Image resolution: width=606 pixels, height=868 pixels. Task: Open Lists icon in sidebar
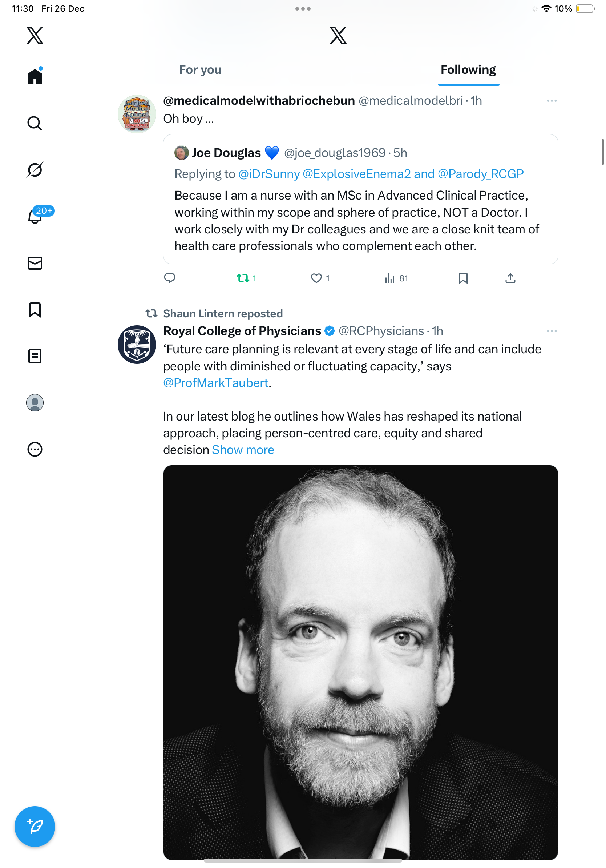pos(35,356)
